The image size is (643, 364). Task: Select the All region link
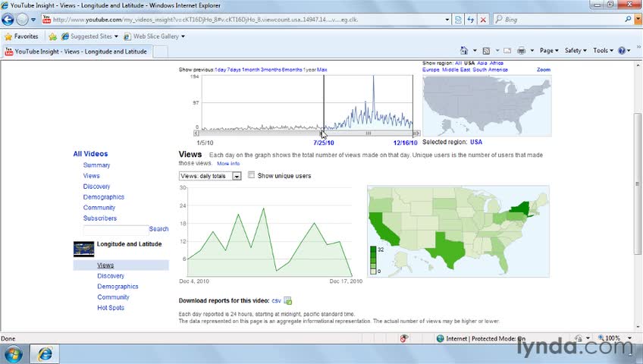click(458, 63)
